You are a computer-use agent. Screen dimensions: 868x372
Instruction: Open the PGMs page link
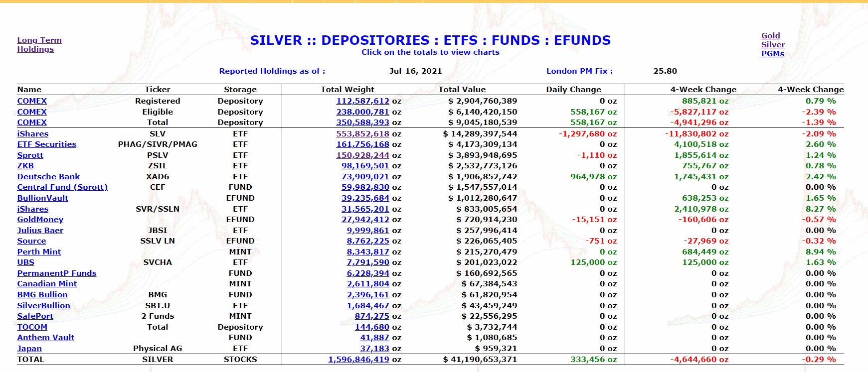click(x=772, y=53)
